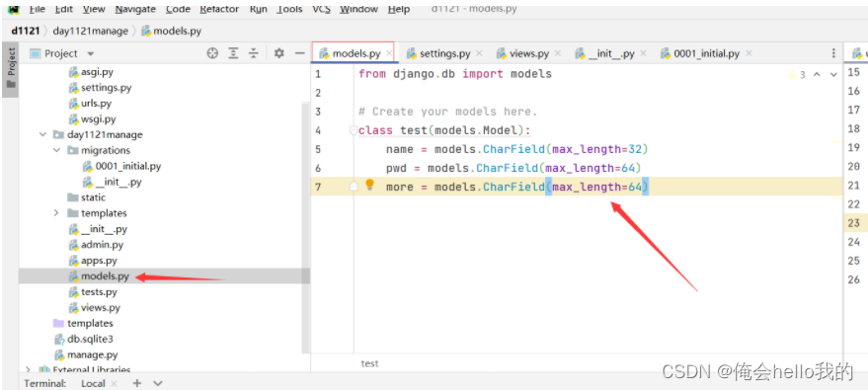Click Select Opened File target icon
Screen dimensions: 868x390
coord(212,53)
